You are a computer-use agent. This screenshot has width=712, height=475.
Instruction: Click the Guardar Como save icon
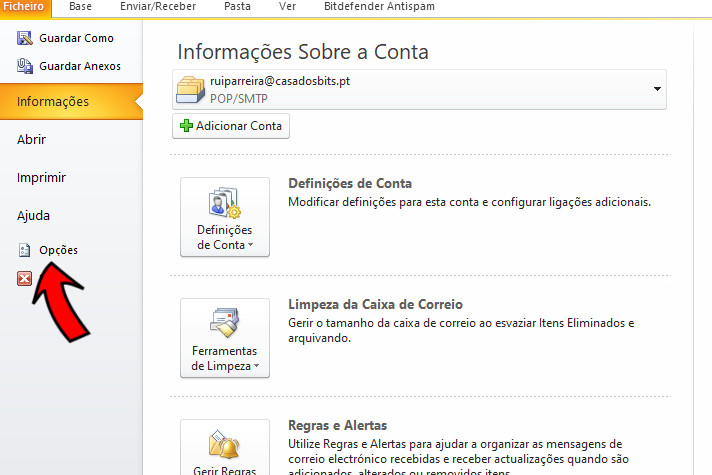coord(25,38)
